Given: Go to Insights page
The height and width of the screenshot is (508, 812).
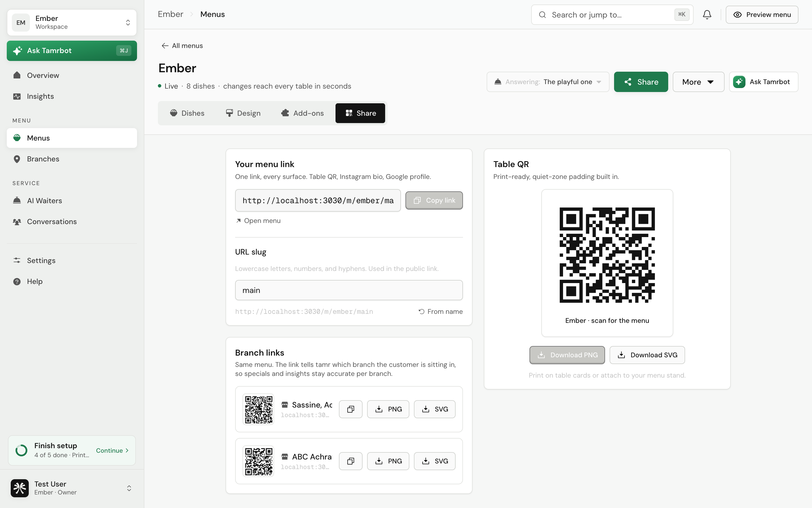Looking at the screenshot, I should pyautogui.click(x=72, y=97).
